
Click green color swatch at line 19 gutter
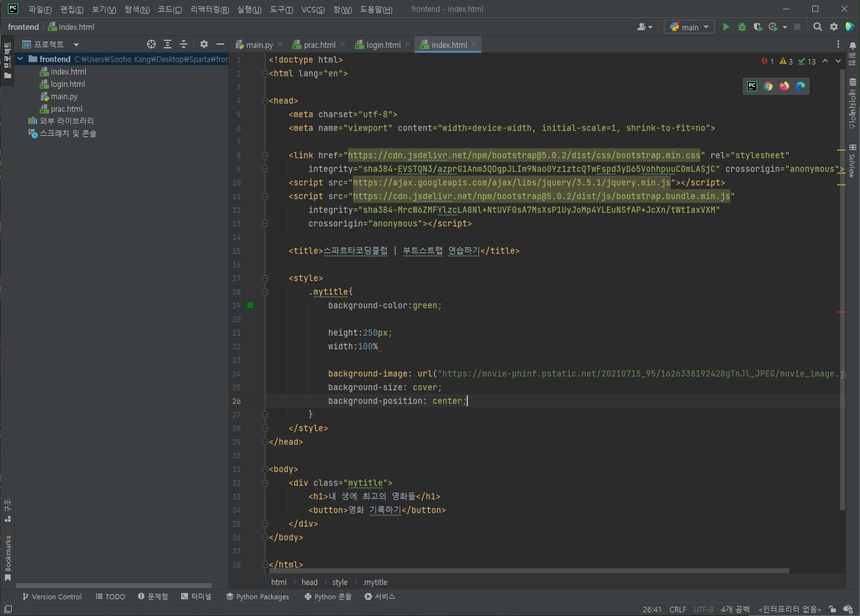click(250, 305)
